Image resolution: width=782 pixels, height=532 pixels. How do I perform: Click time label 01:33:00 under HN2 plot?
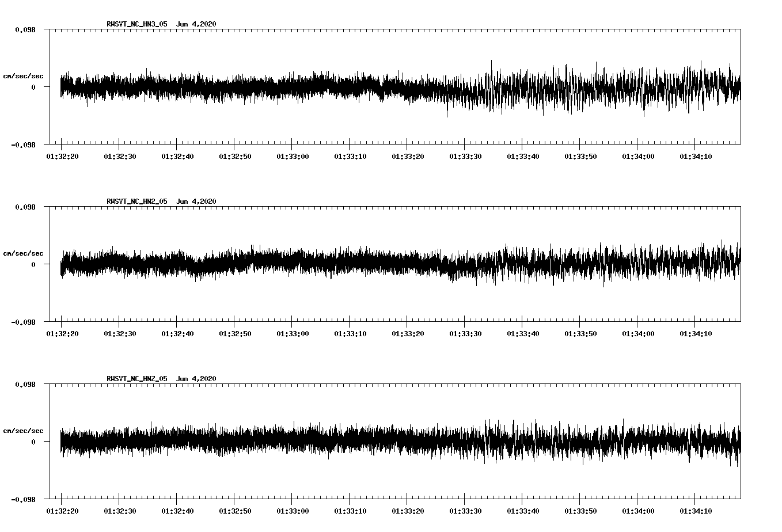point(293,334)
